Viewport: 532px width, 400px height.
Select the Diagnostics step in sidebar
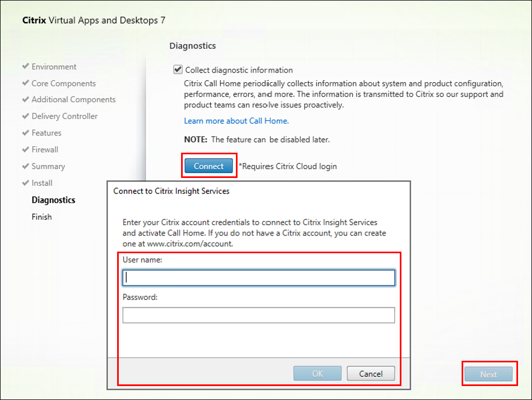pyautogui.click(x=54, y=200)
